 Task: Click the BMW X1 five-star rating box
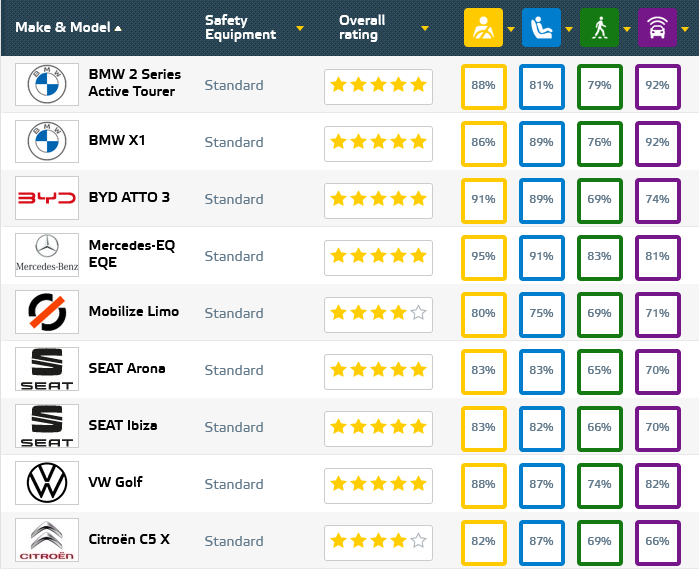[x=378, y=144]
